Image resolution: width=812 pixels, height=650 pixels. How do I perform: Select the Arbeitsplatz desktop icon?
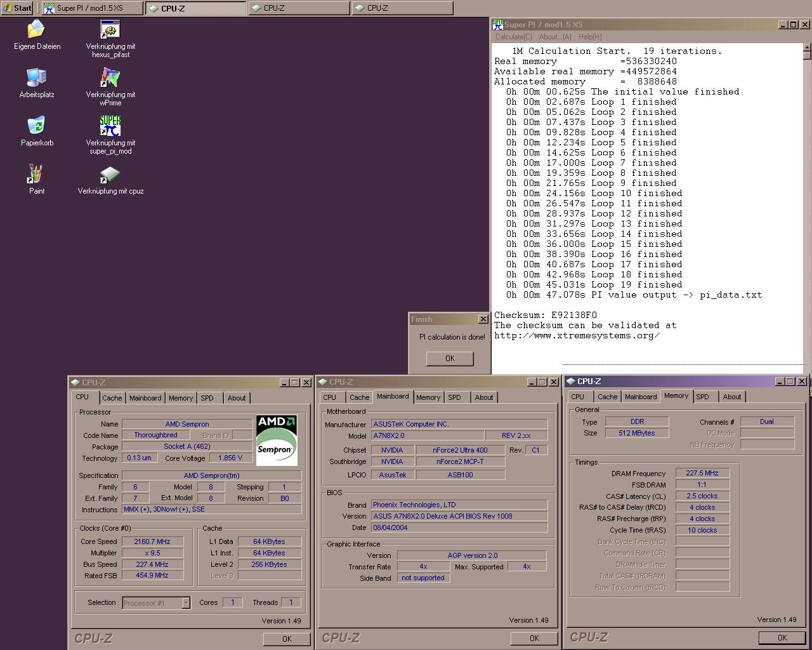coord(37,77)
